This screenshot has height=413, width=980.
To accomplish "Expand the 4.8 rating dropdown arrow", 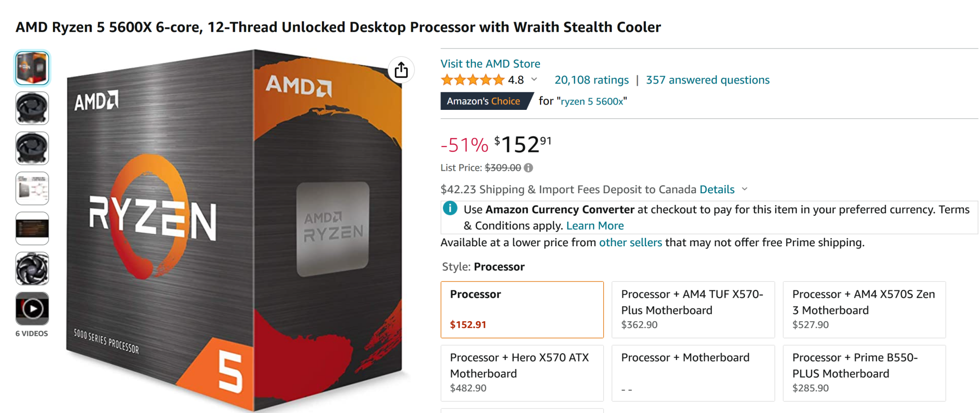I will 534,79.
